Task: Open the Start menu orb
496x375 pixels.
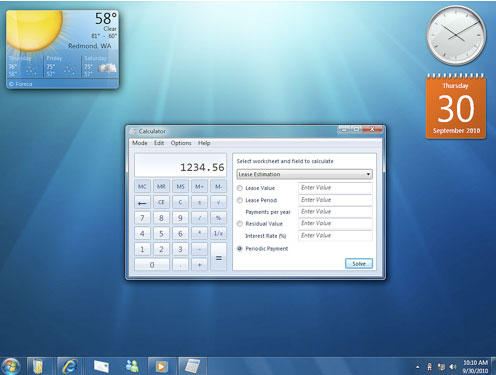Action: (x=10, y=366)
